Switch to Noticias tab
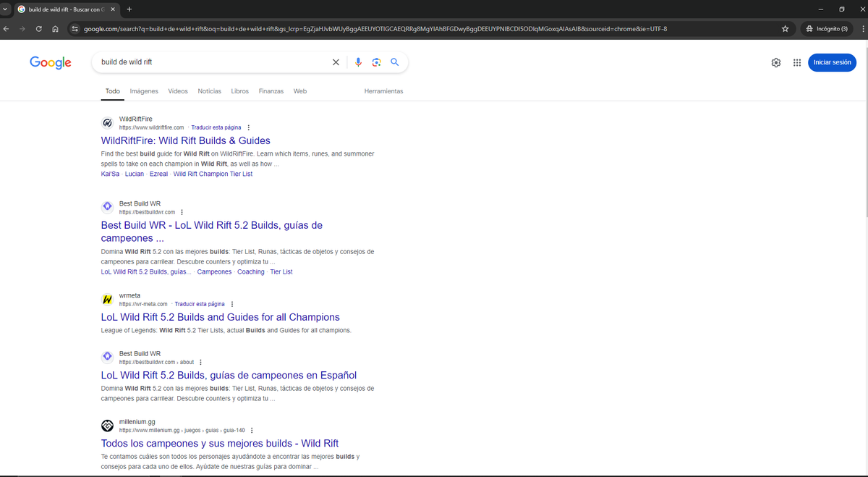868x477 pixels. [x=210, y=91]
